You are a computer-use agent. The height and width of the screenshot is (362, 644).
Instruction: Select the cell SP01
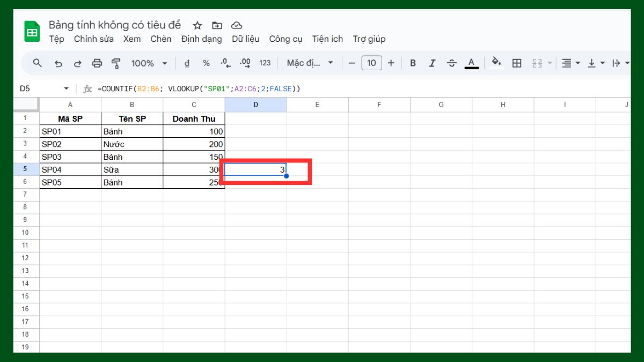[x=70, y=131]
